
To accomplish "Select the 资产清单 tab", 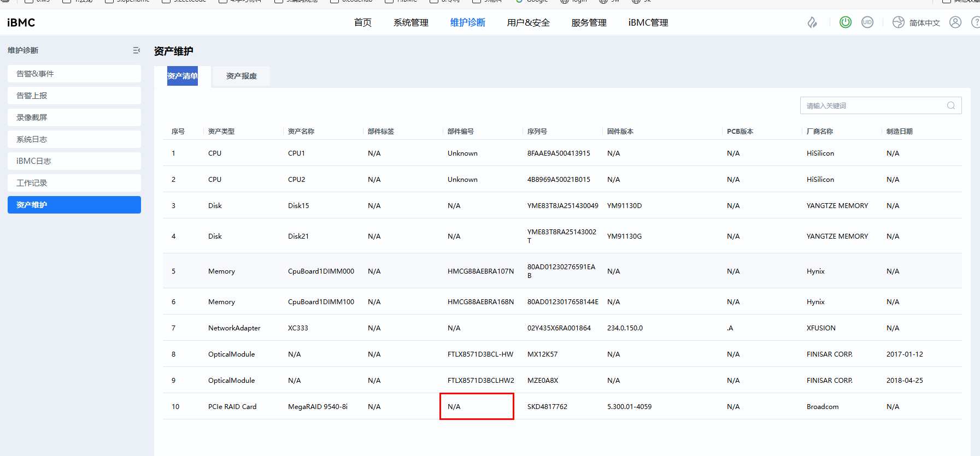I will (183, 76).
